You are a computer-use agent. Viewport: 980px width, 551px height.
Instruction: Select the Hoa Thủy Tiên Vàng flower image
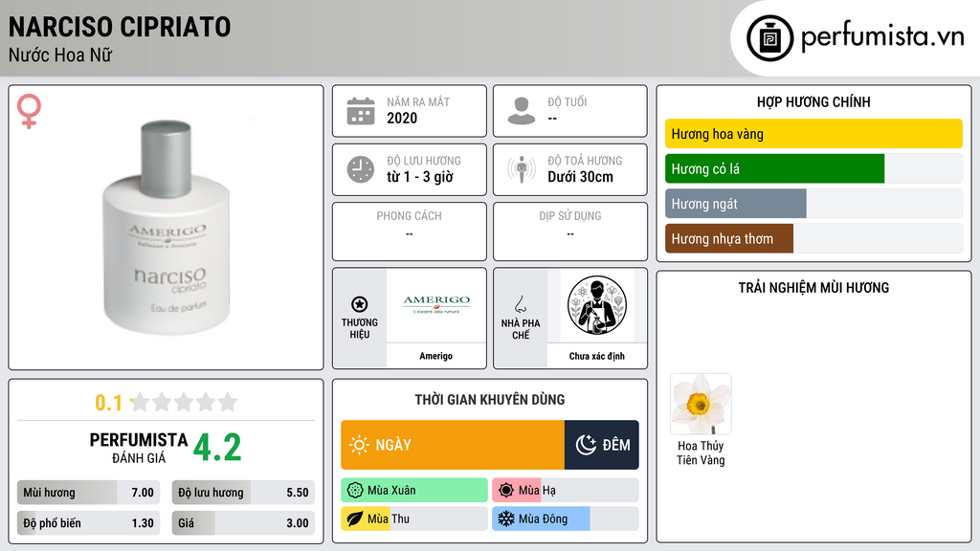[701, 405]
